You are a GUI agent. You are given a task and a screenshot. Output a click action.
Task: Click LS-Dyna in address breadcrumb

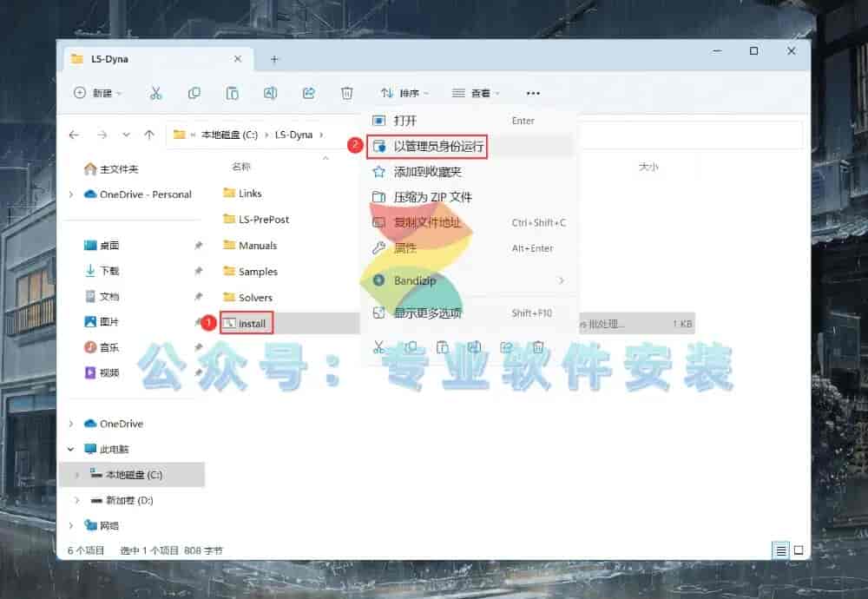pos(293,135)
